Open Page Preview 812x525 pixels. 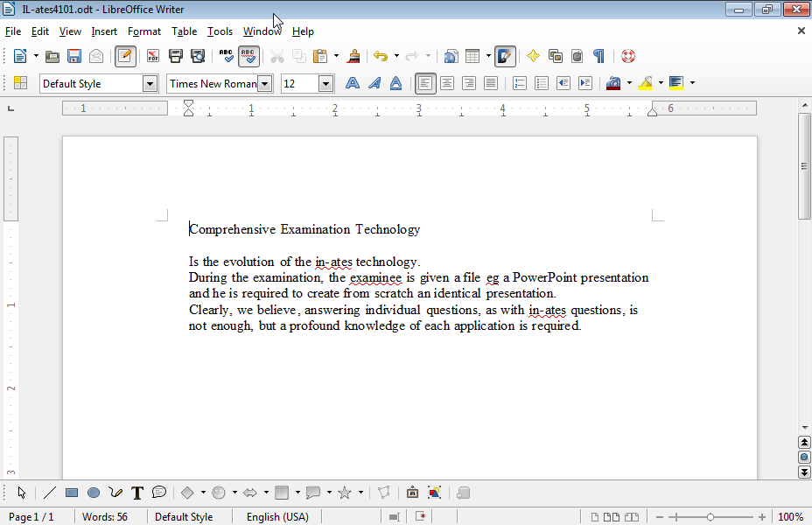pos(198,56)
